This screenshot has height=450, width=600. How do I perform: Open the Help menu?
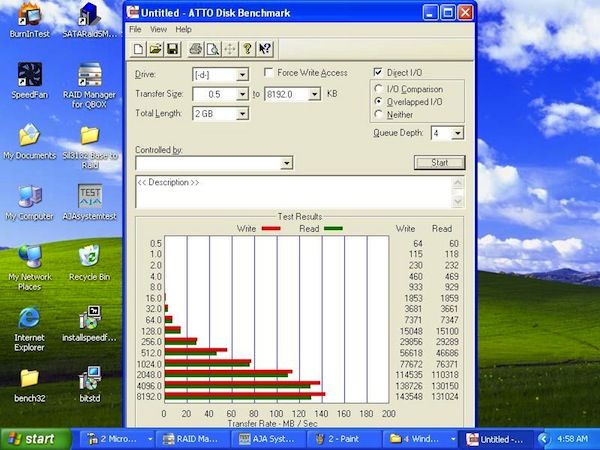click(x=183, y=29)
